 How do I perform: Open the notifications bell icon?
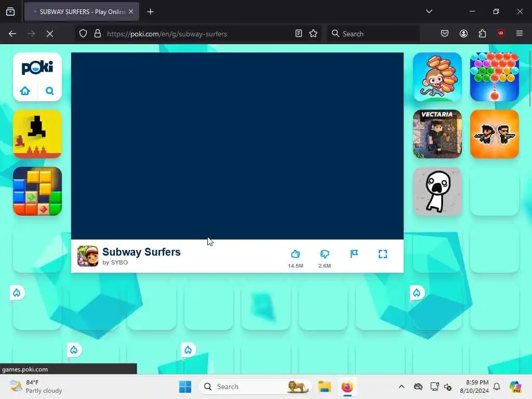coord(497,387)
